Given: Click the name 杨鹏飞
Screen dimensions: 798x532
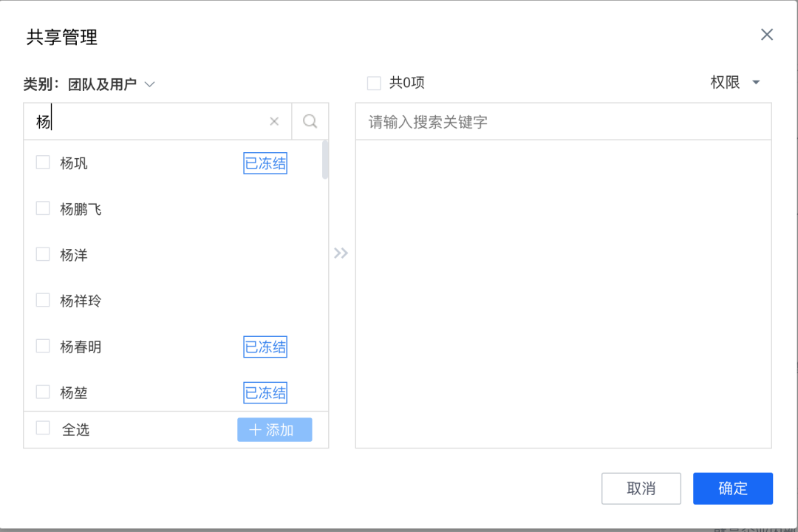Looking at the screenshot, I should pyautogui.click(x=81, y=209).
